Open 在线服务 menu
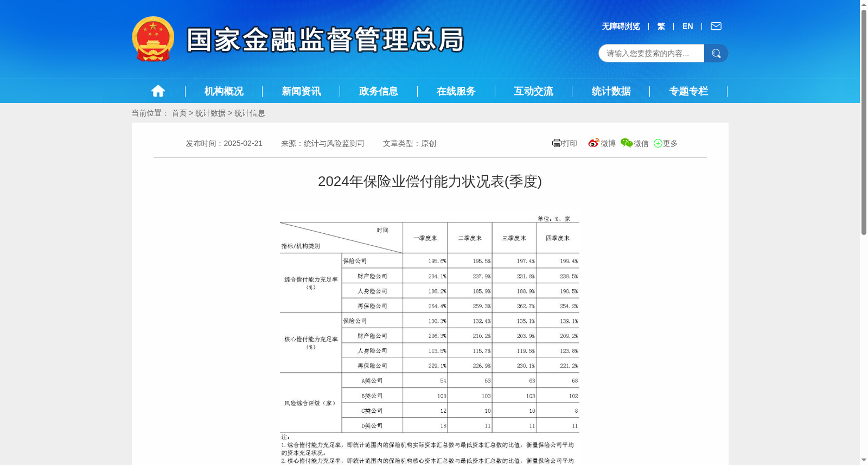868x465 pixels. tap(456, 91)
